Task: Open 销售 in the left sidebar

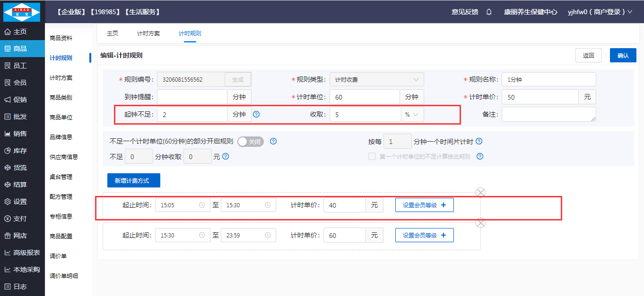Action: 22,134
